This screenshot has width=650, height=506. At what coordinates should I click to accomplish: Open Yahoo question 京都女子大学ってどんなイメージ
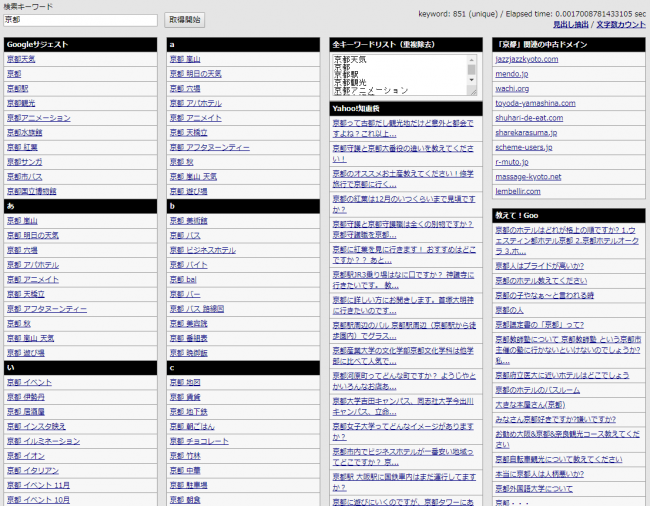403,432
